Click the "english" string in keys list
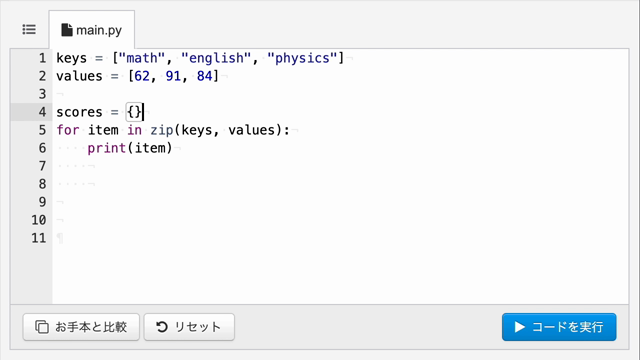Screen dimensions: 640x360 [216, 58]
